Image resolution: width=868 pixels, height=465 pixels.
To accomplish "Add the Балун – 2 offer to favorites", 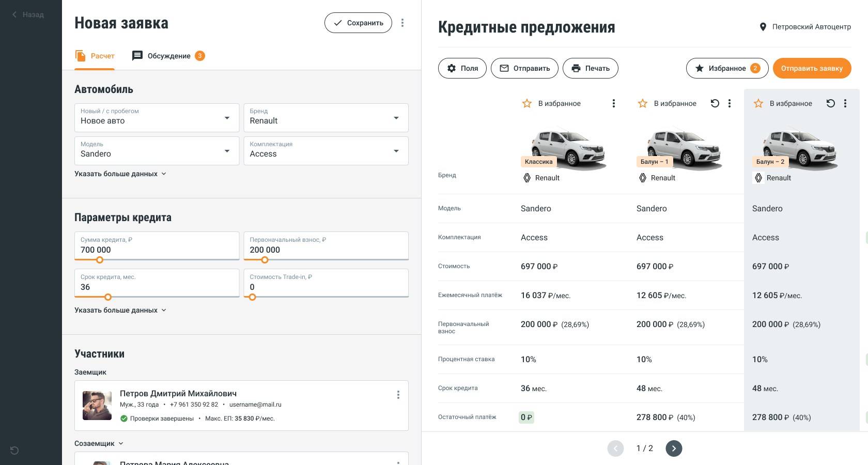I will coord(783,103).
